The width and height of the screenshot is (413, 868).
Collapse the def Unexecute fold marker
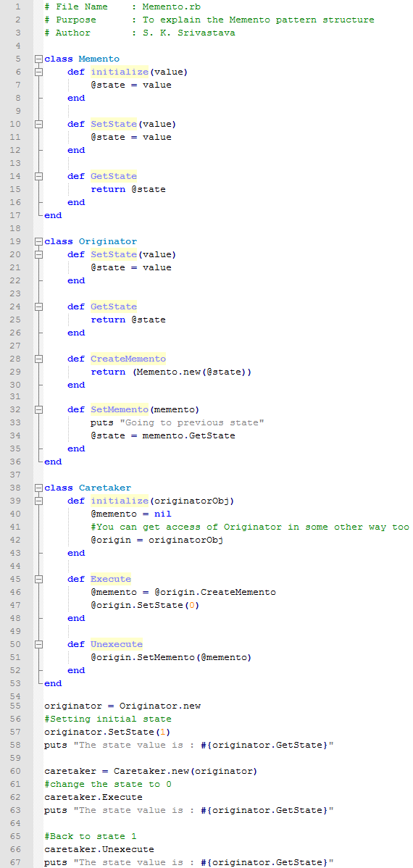[x=38, y=644]
